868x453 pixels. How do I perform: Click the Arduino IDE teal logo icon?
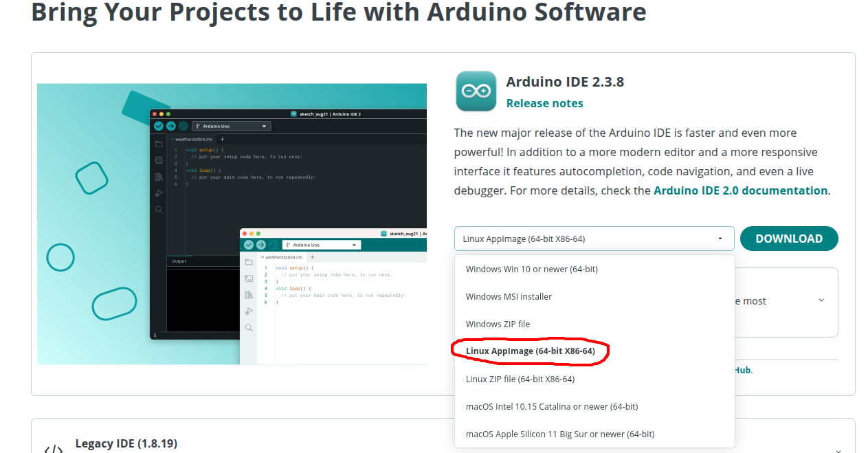[476, 91]
